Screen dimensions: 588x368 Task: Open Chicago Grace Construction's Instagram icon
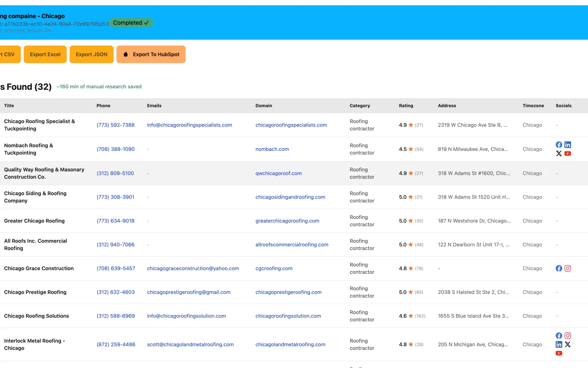tap(568, 268)
